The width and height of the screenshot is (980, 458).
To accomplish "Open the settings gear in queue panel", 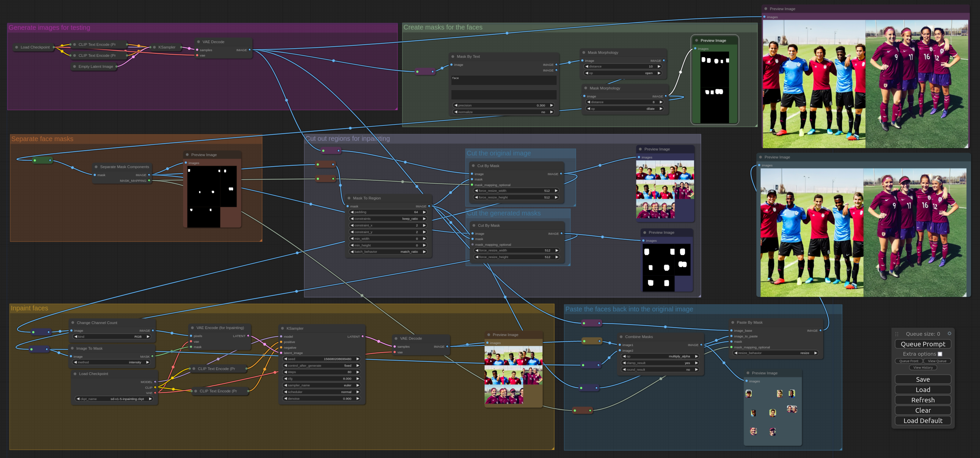I will tap(949, 334).
